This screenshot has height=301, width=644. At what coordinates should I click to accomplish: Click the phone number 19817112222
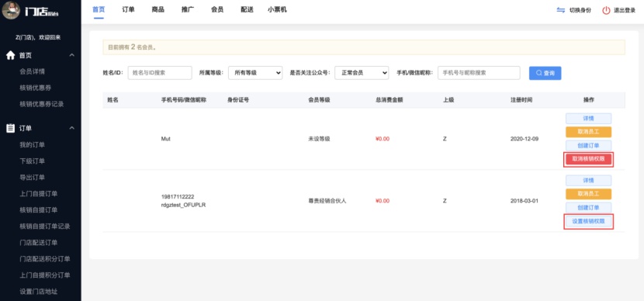[x=178, y=197]
